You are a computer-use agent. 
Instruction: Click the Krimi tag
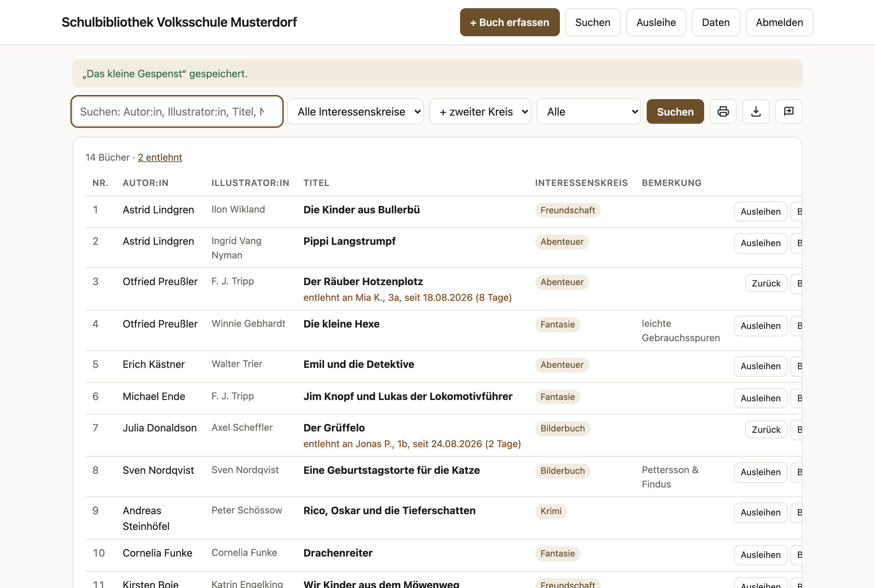pyautogui.click(x=551, y=511)
